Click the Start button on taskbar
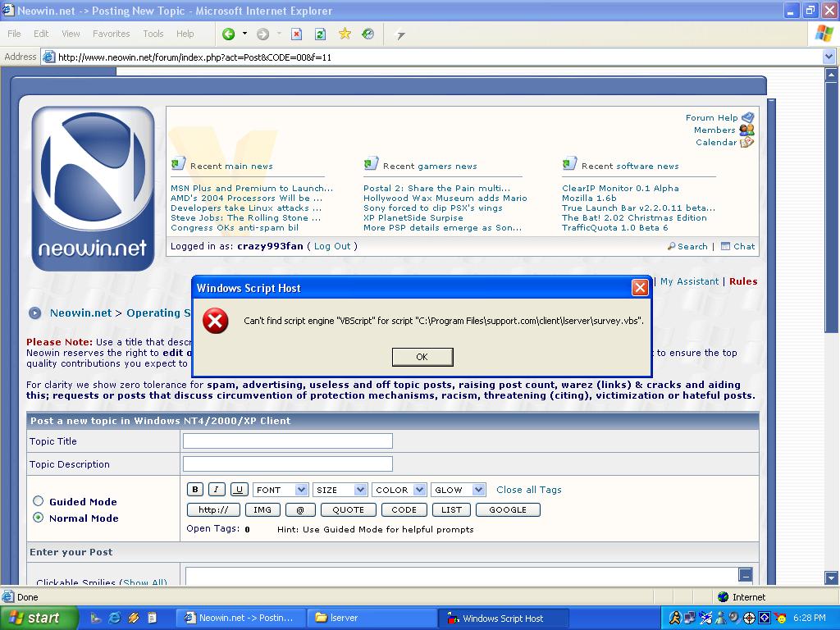The width and height of the screenshot is (840, 630). pos(39,618)
